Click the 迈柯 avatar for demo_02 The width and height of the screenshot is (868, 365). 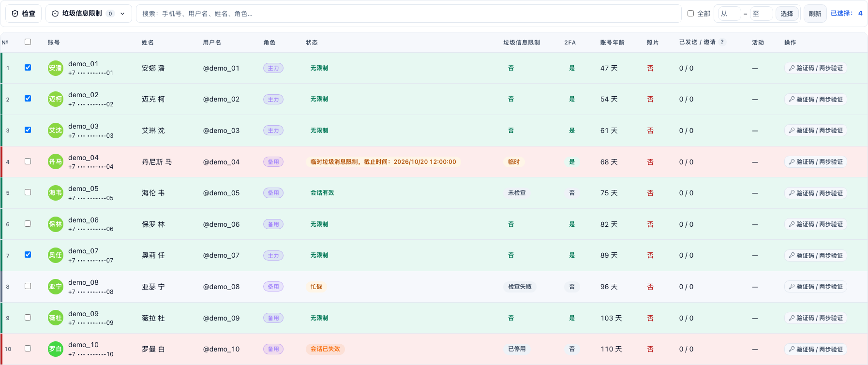pos(56,99)
